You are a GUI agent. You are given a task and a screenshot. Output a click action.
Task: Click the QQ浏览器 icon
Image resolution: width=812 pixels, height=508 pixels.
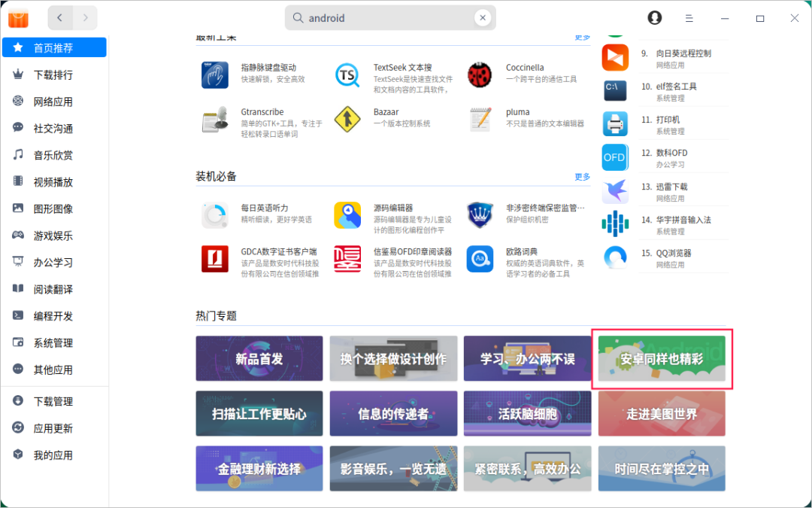(615, 257)
